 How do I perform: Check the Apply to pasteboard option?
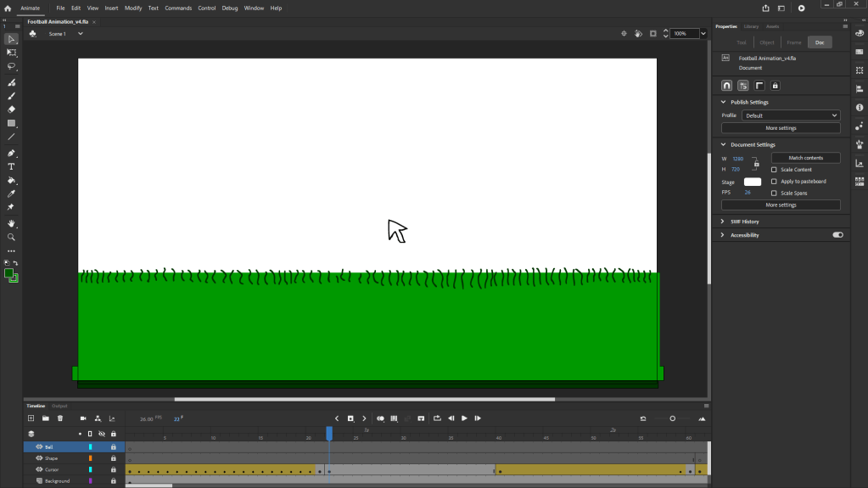tap(774, 182)
